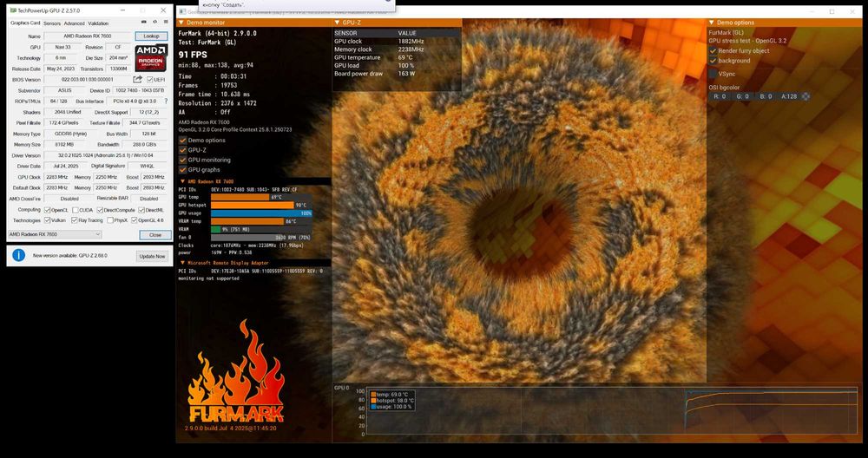Image resolution: width=868 pixels, height=458 pixels.
Task: Toggle the PhysX checkbox
Action: (111, 220)
